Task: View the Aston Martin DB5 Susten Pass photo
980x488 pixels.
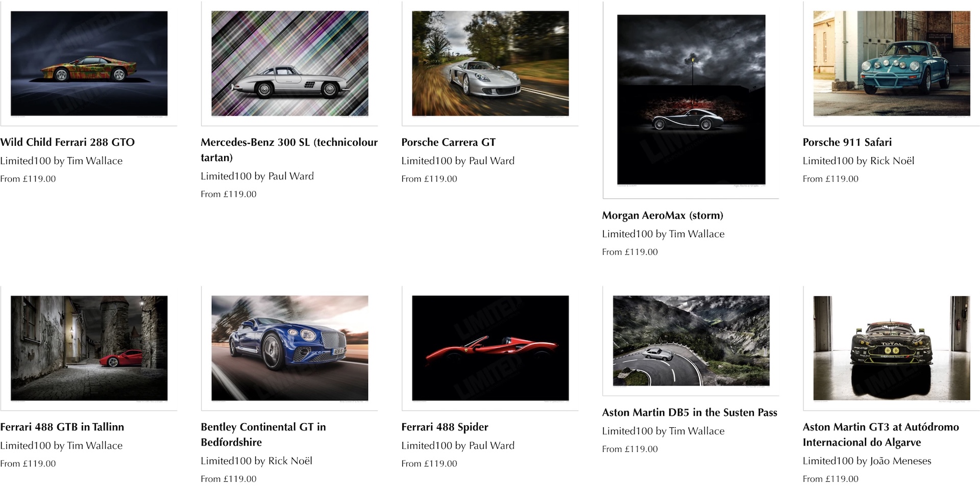Action: coord(691,341)
